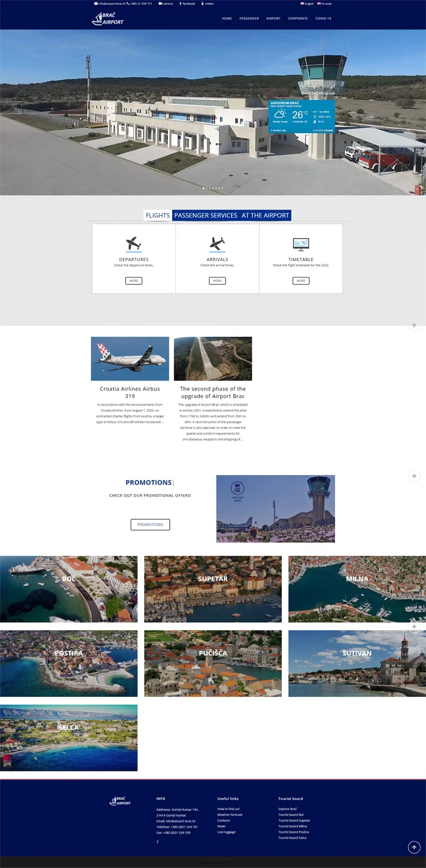Open the meteo link in top bar
This screenshot has height=868, width=426.
[x=208, y=4]
